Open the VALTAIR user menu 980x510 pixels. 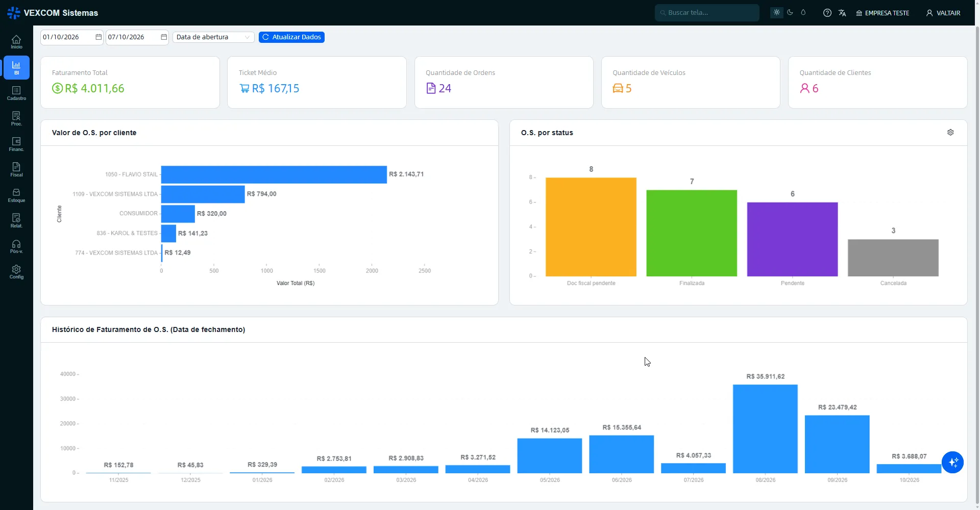[943, 13]
